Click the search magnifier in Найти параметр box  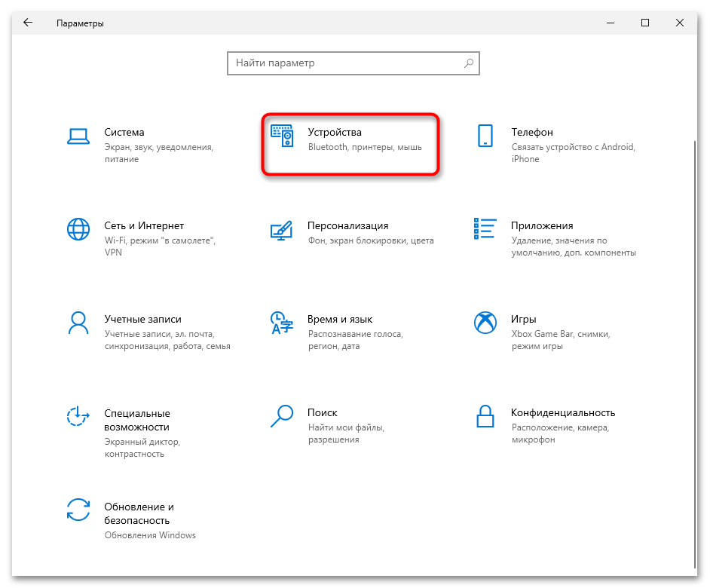469,63
